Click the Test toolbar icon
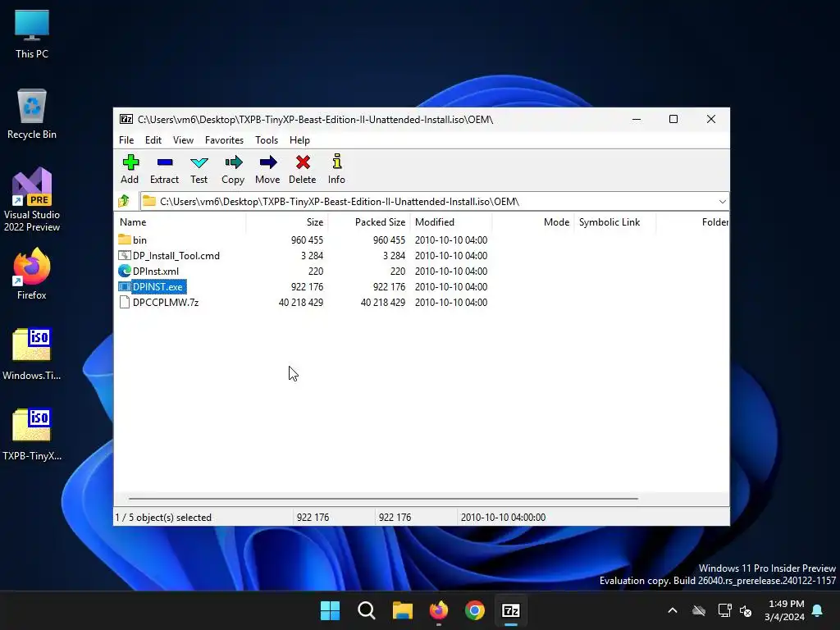This screenshot has height=630, width=840. pos(199,162)
